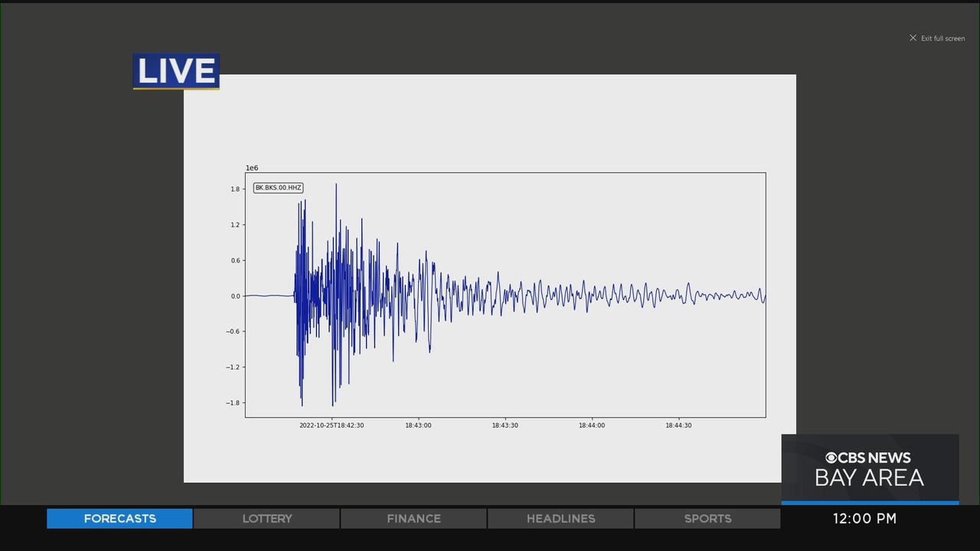Click the Exit full screen text
The image size is (980, 551).
pos(942,38)
